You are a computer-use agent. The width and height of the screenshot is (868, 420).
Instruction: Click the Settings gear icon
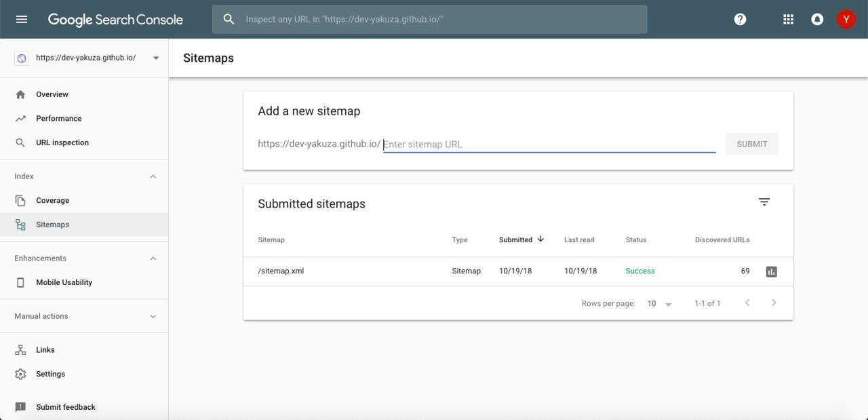(20, 374)
